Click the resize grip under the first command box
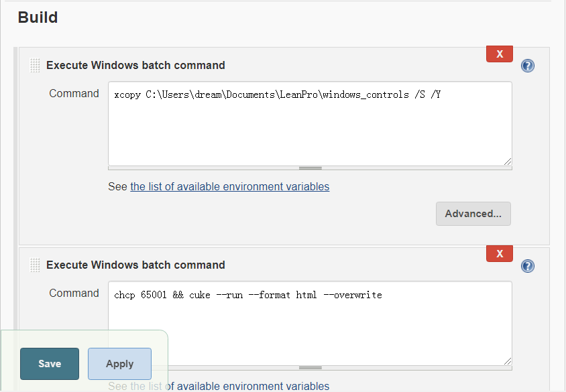The height and width of the screenshot is (392, 566). pos(310,168)
